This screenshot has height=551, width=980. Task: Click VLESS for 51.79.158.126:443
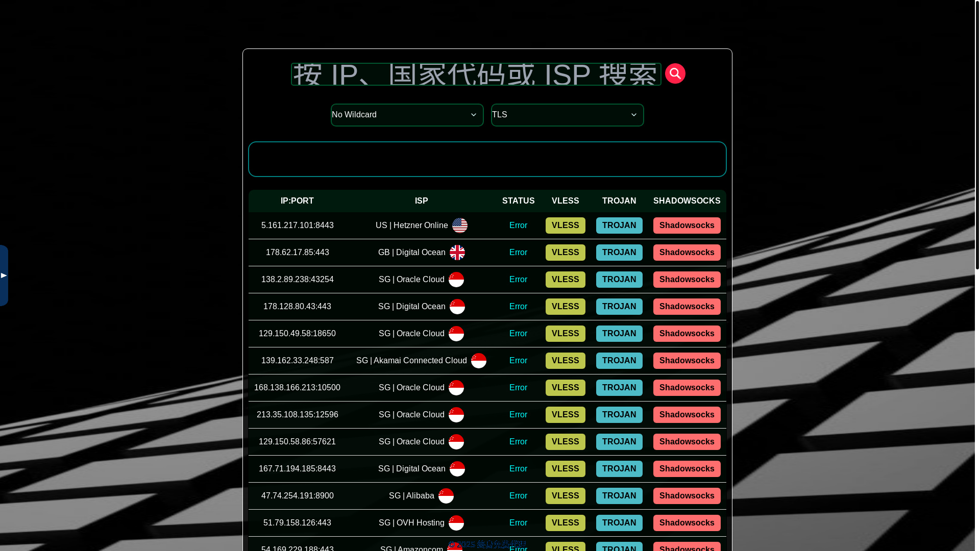565,523
